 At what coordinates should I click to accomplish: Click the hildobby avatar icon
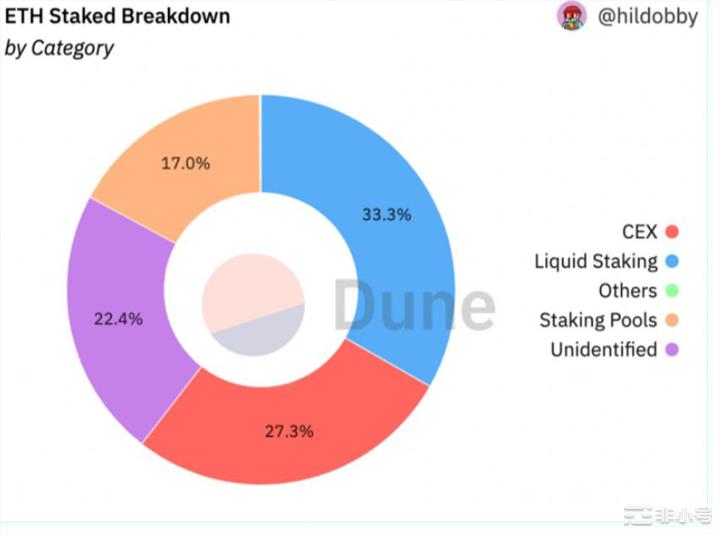(572, 17)
